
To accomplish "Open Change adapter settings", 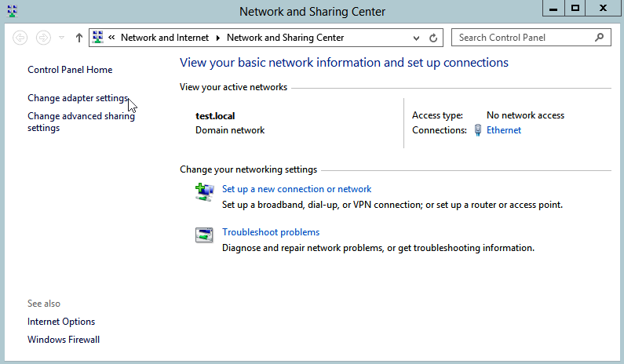I will (78, 98).
